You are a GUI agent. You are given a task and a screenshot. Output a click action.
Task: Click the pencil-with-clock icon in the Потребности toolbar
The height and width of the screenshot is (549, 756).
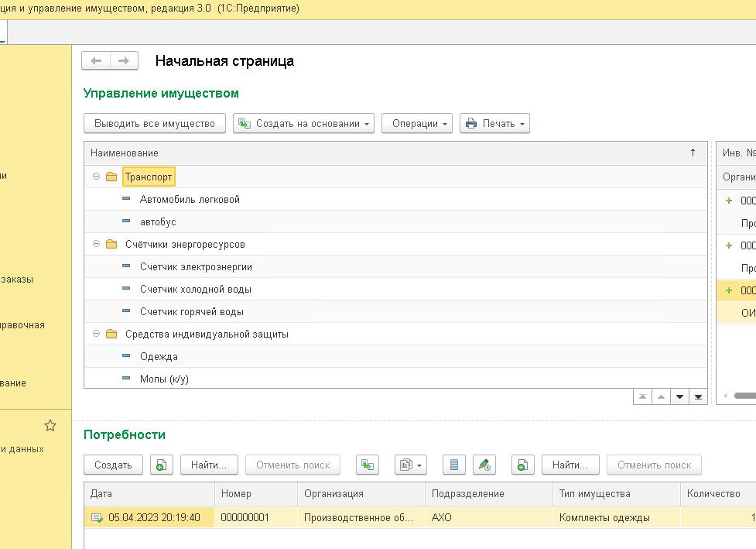click(484, 465)
